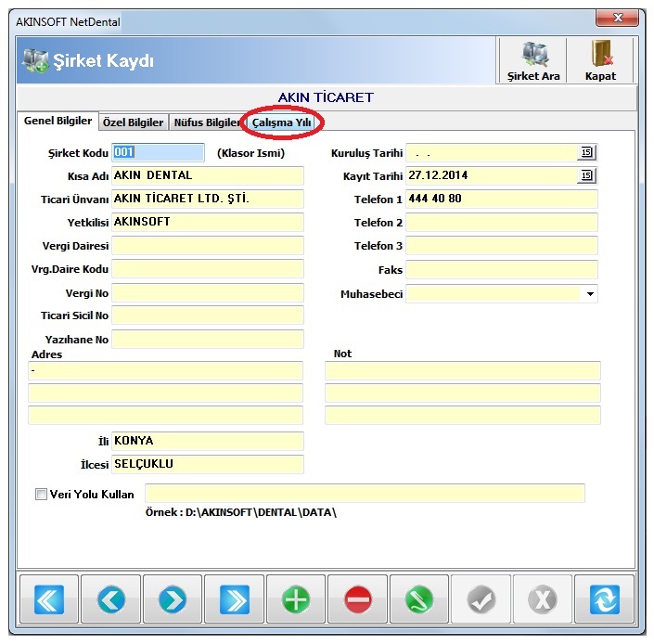Expand the Muhasebeci dropdown
This screenshot has width=654, height=644.
click(x=590, y=293)
